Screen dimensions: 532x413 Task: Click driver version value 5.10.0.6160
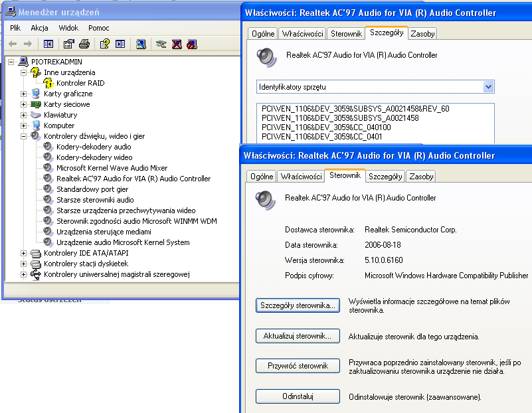[384, 260]
